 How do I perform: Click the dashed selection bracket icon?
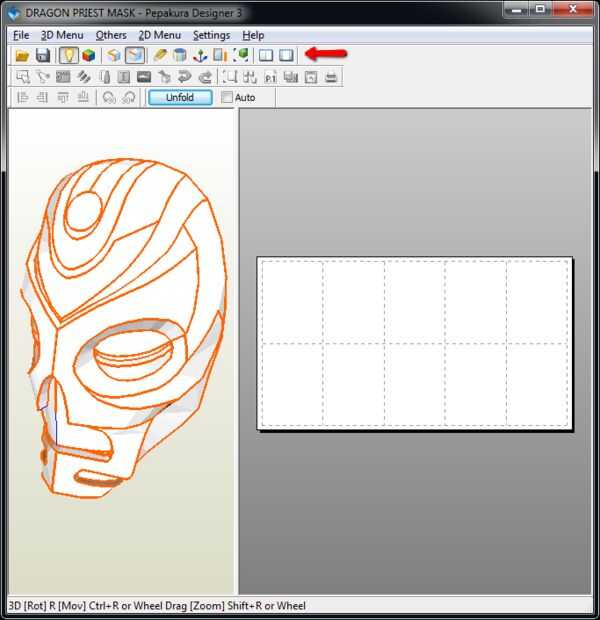tap(230, 77)
